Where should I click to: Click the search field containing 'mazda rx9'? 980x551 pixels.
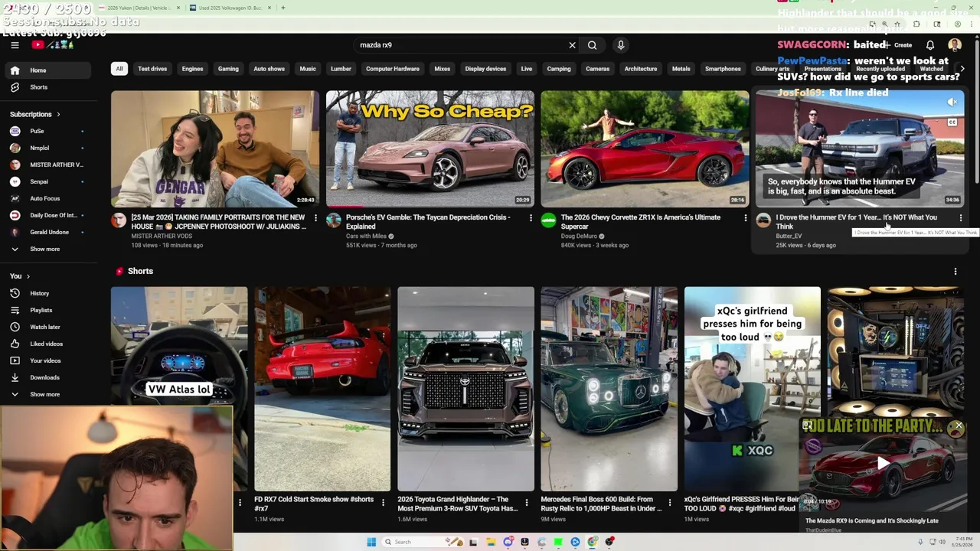tap(462, 45)
